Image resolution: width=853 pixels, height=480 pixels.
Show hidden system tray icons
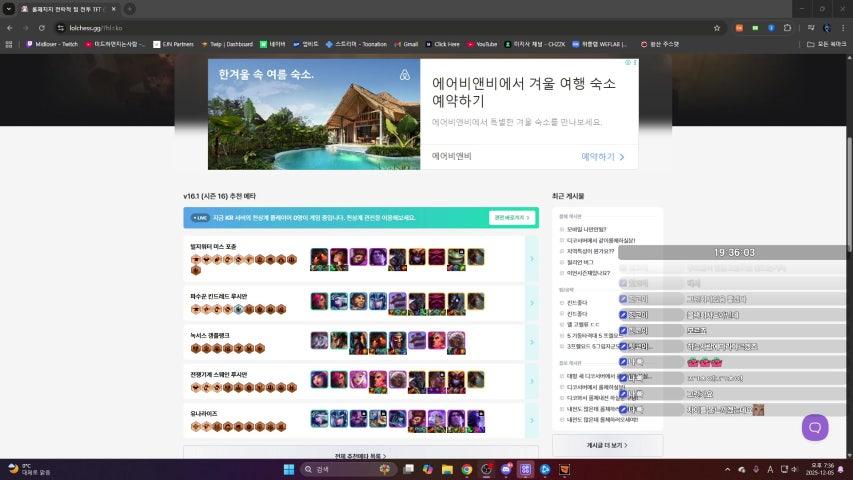click(x=727, y=469)
